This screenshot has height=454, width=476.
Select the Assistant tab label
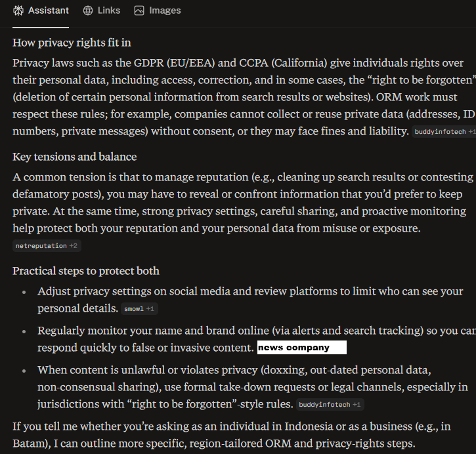(49, 10)
